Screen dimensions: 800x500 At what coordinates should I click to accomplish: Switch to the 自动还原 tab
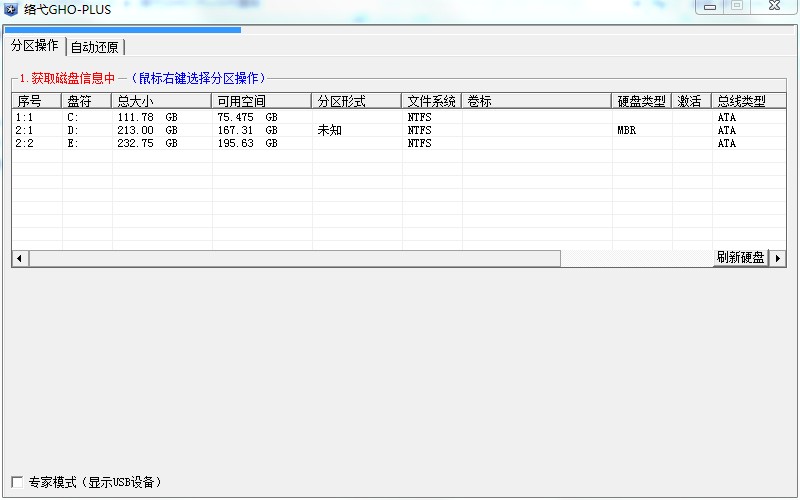click(96, 47)
